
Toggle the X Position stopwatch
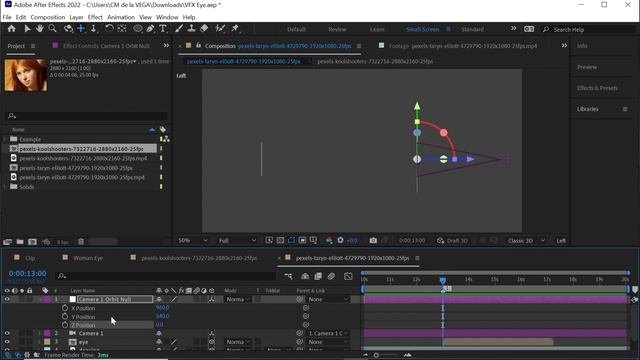pyautogui.click(x=65, y=308)
